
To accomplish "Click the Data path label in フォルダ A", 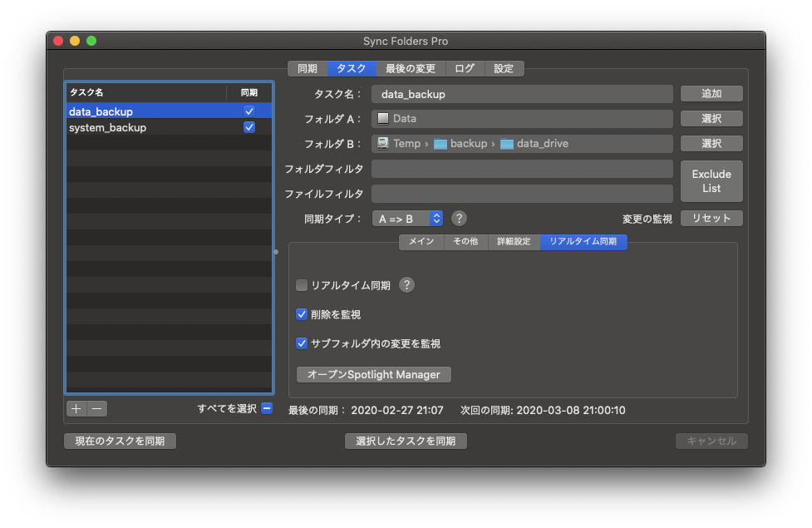I will 405,119.
